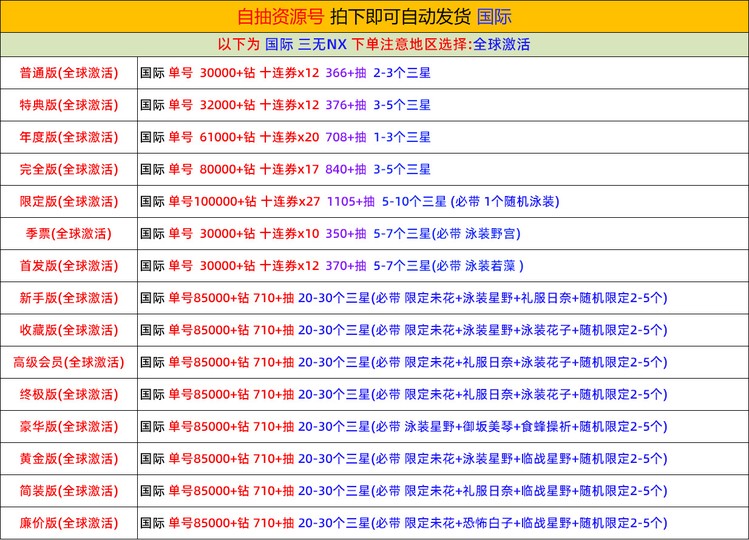Select the 完全版(全球激活) row label
Screen dimensions: 749x540
69,169
